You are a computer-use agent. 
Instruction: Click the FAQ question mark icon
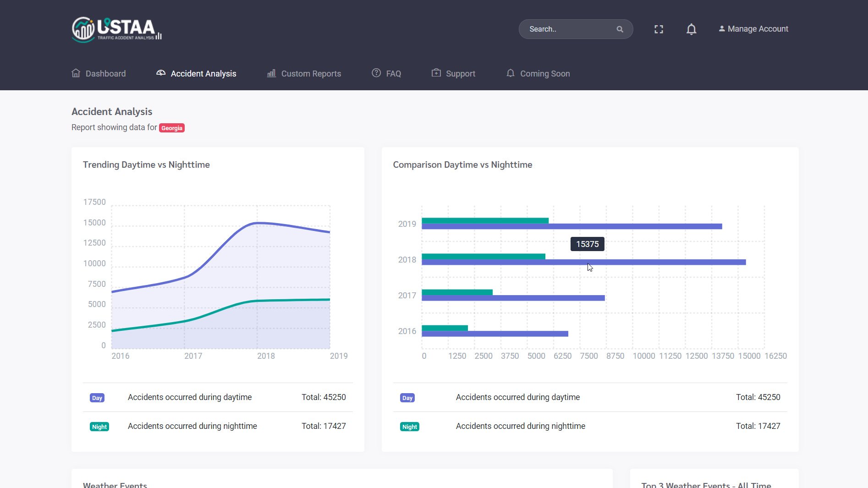click(376, 73)
